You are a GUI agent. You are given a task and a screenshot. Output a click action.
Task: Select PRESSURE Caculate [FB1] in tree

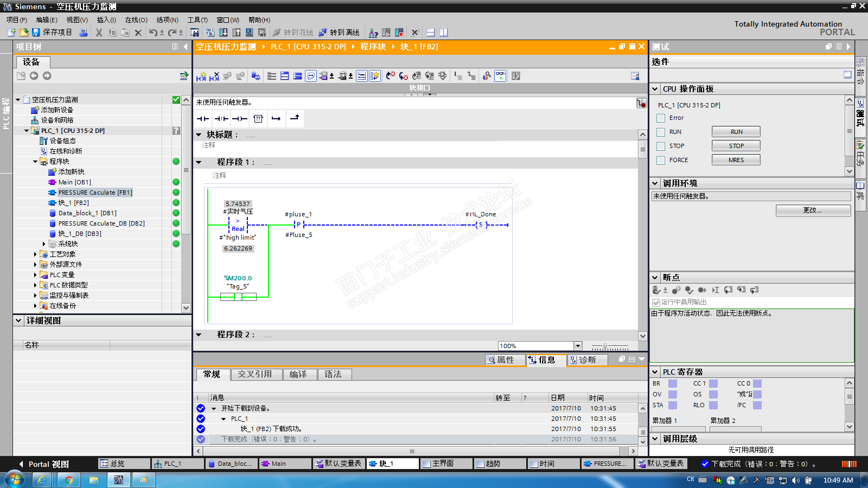point(95,192)
